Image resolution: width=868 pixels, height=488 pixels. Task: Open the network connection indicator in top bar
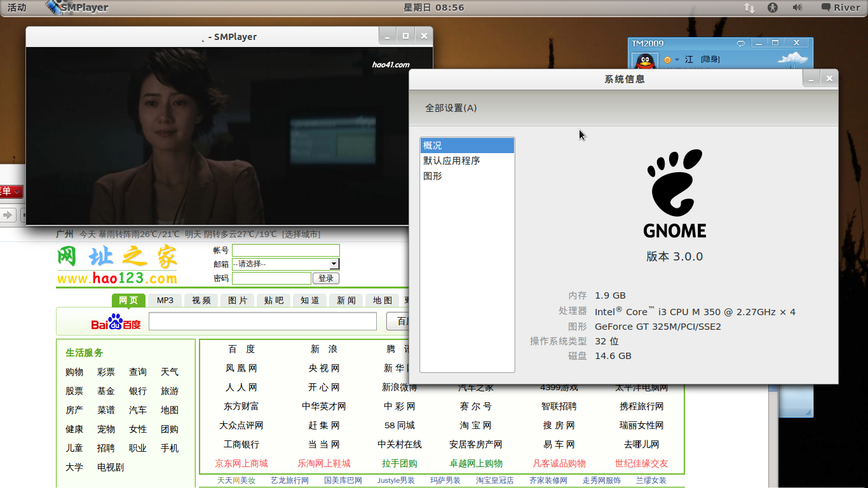(749, 8)
